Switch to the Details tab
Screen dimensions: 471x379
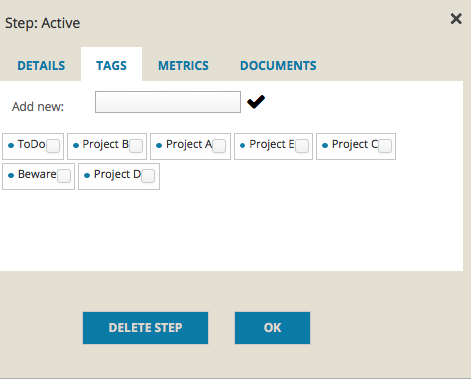click(x=41, y=66)
